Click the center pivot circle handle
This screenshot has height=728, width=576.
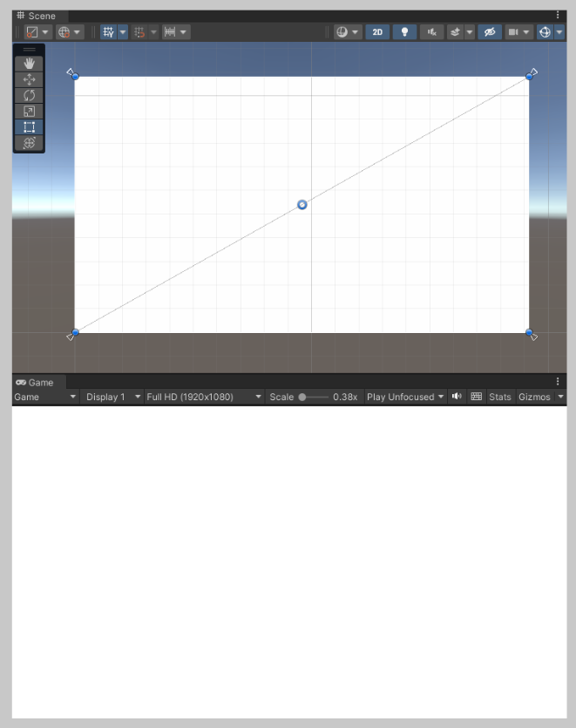click(x=302, y=205)
